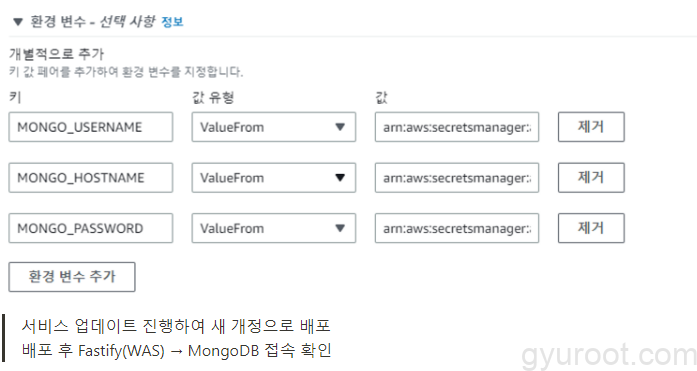
Task: Click the 개별적으로 추가 subheading
Action: 56,54
